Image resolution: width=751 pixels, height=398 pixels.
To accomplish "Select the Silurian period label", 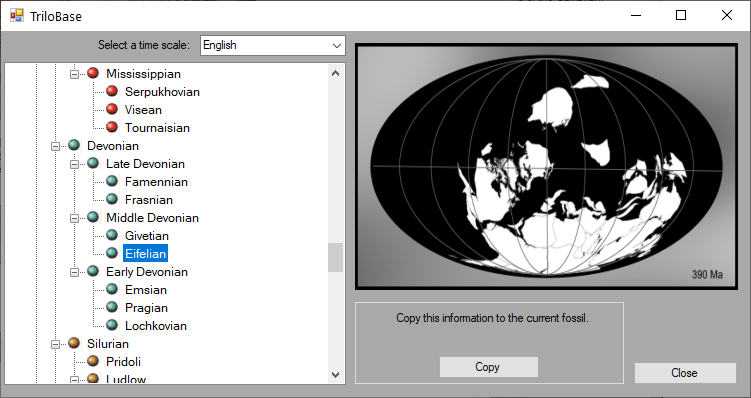I will point(108,344).
